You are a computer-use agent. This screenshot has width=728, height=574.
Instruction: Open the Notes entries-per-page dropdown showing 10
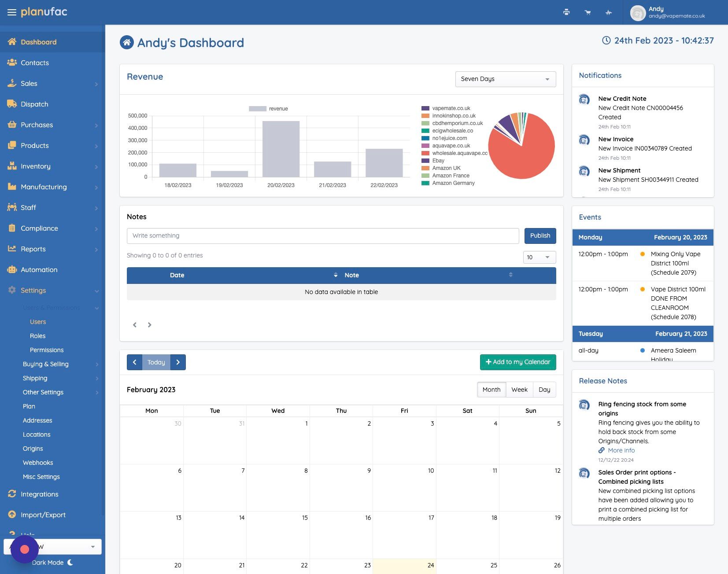coord(540,257)
